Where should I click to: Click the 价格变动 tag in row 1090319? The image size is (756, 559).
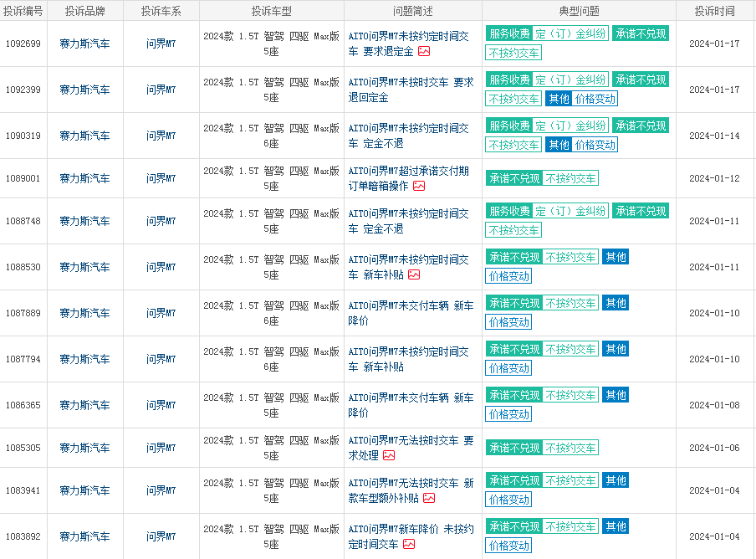(x=595, y=145)
